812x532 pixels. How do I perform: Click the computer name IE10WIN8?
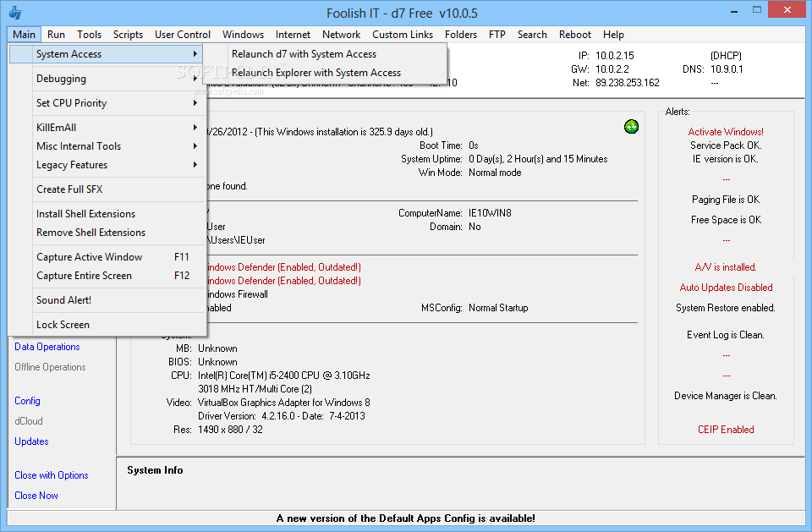(x=490, y=213)
